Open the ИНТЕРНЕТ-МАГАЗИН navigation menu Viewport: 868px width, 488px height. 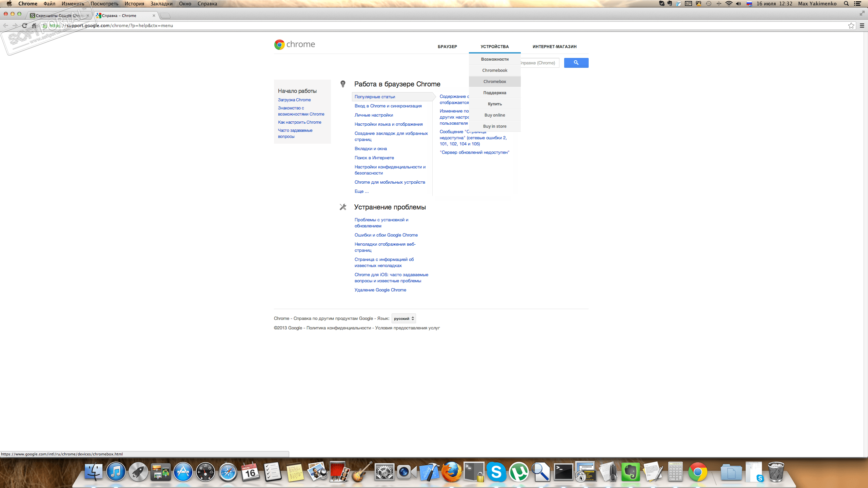point(554,47)
